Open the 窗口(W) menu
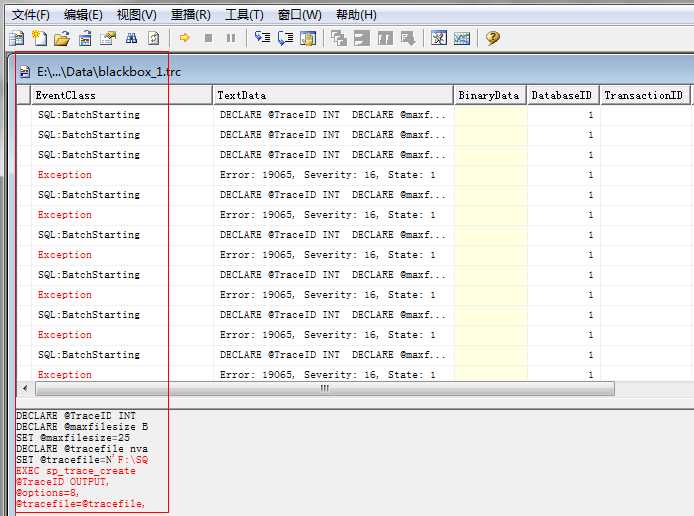This screenshot has width=694, height=516. click(300, 15)
